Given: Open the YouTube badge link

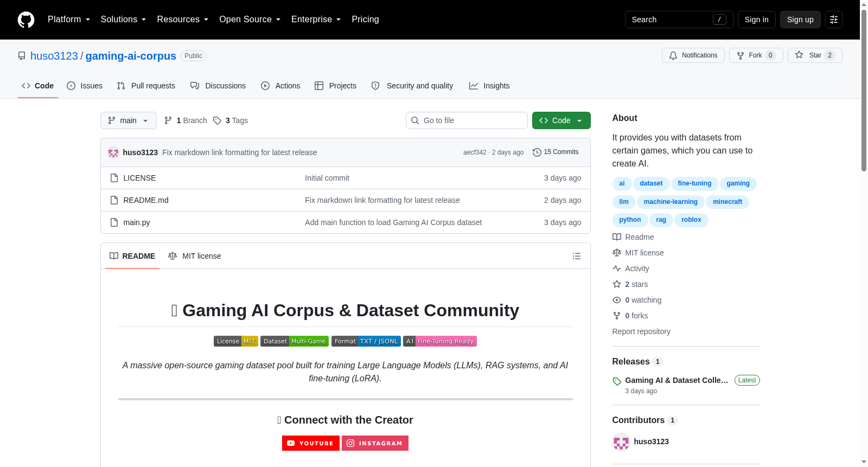Looking at the screenshot, I should coord(311,443).
